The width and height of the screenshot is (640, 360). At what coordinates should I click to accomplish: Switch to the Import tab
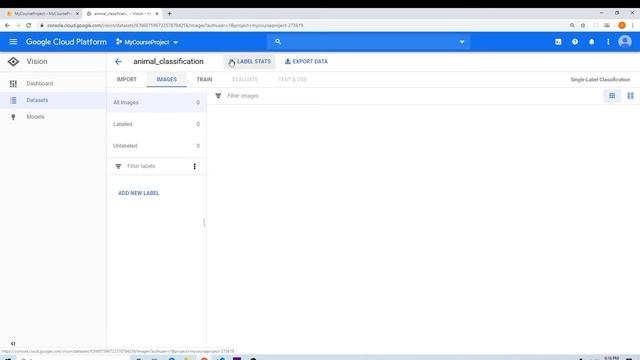point(127,79)
